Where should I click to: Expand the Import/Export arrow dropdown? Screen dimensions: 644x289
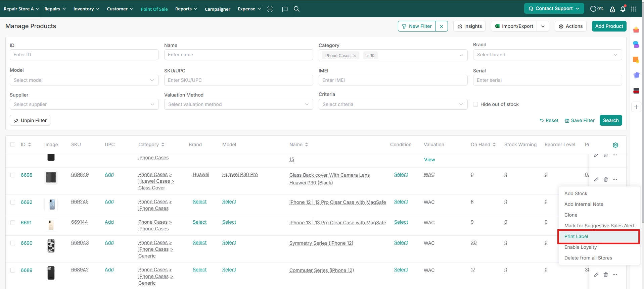coord(543,26)
